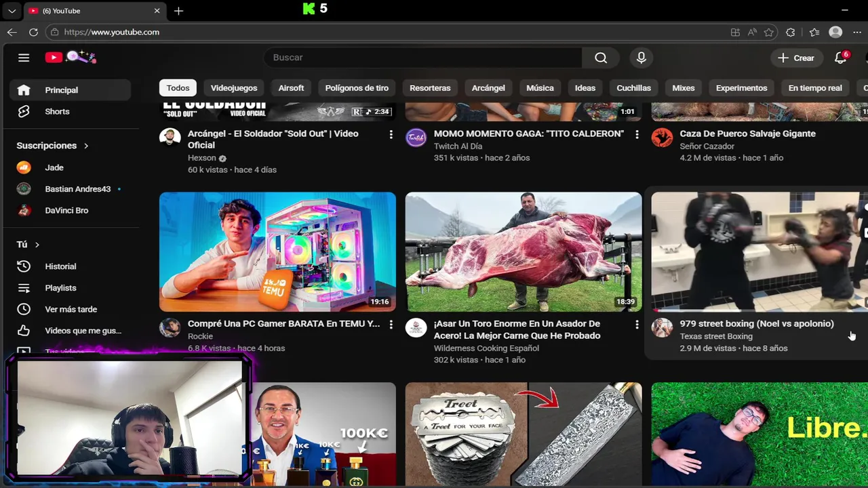Open Señor Cazador channel avatar
The width and height of the screenshot is (868, 488).
point(662,138)
